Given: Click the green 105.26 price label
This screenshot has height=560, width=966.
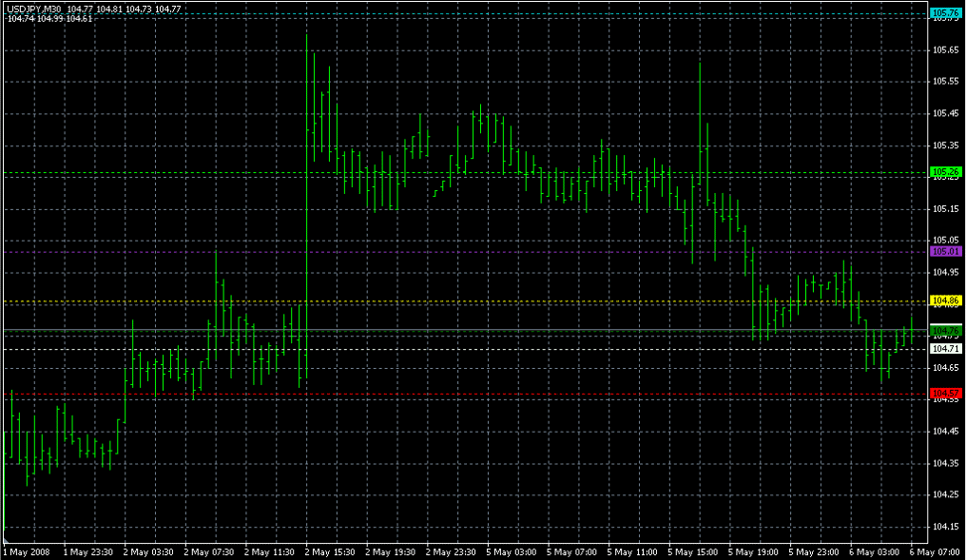Looking at the screenshot, I should coord(945,172).
